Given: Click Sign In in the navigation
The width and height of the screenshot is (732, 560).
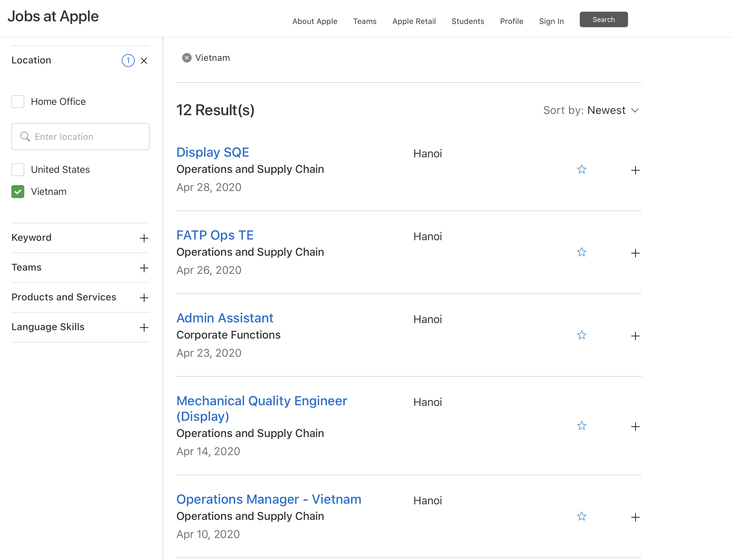Looking at the screenshot, I should (x=551, y=21).
